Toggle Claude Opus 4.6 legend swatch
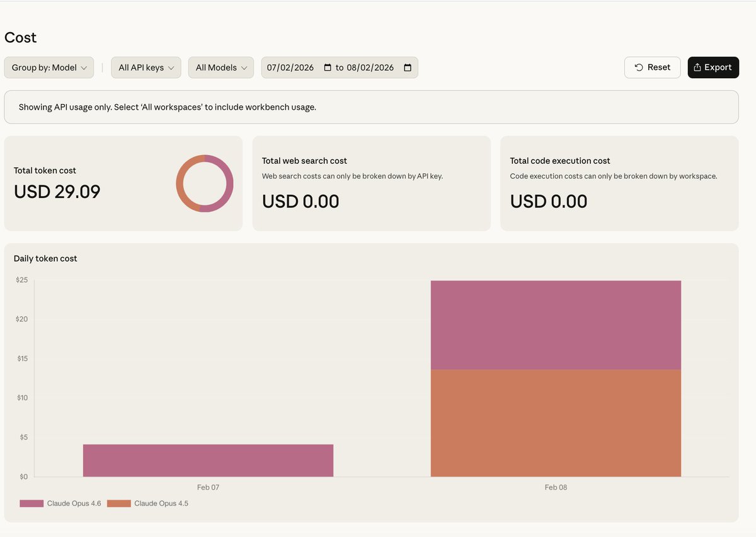The image size is (756, 537). click(31, 504)
